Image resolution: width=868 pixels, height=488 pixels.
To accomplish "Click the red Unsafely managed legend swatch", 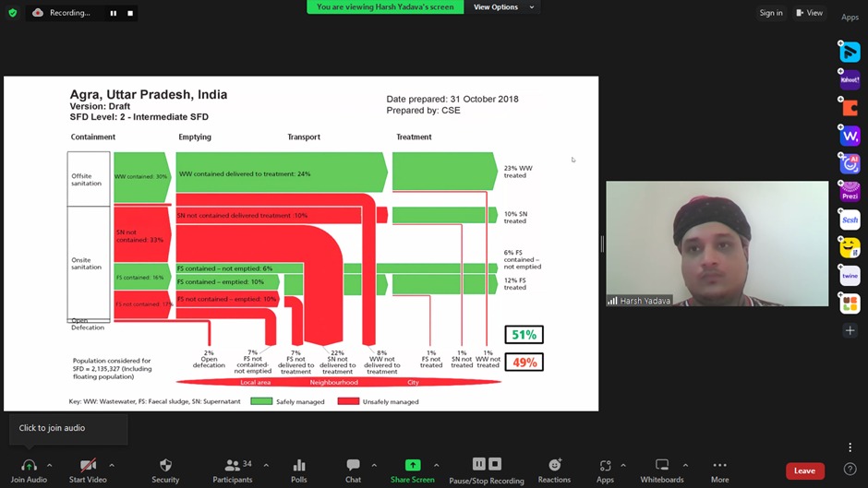I will tap(348, 401).
